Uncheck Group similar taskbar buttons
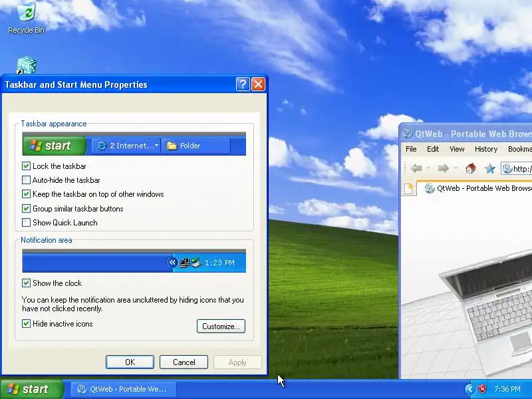Screen dimensions: 532x399 pos(26,208)
